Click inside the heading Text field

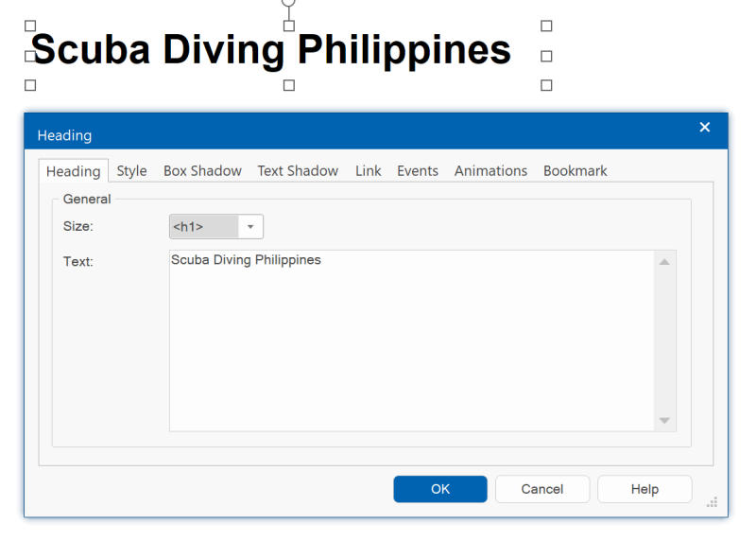(411, 340)
